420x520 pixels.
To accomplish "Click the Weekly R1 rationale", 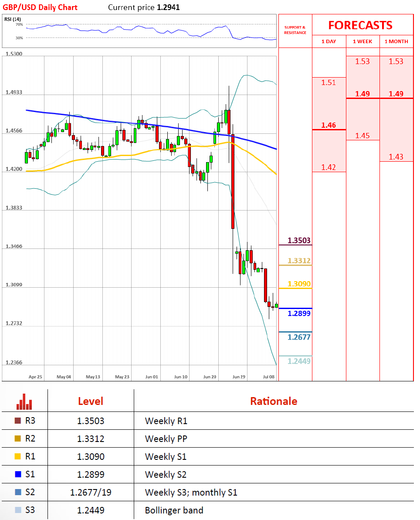I will (x=166, y=421).
